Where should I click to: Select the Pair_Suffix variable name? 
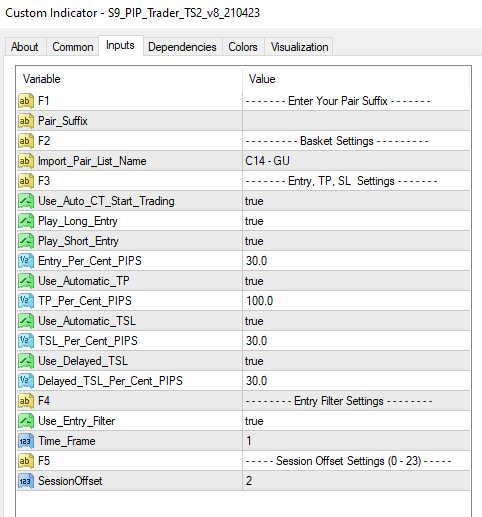coord(63,121)
